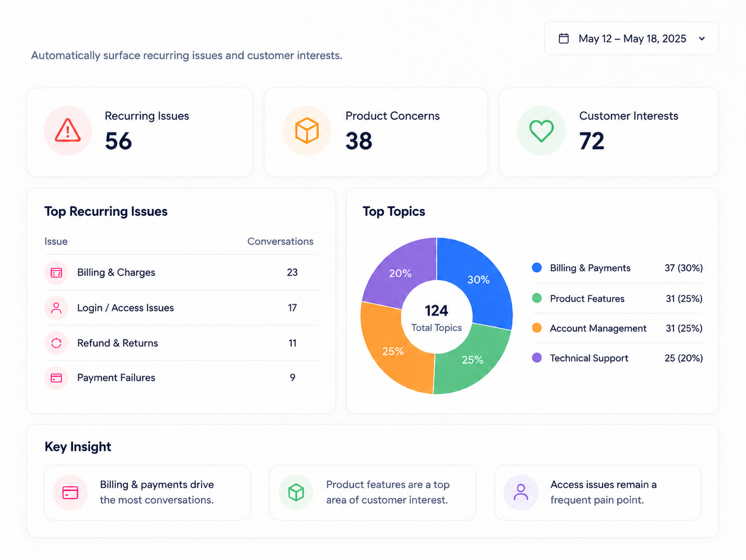Click the Top Recurring Issues heading

[106, 212]
